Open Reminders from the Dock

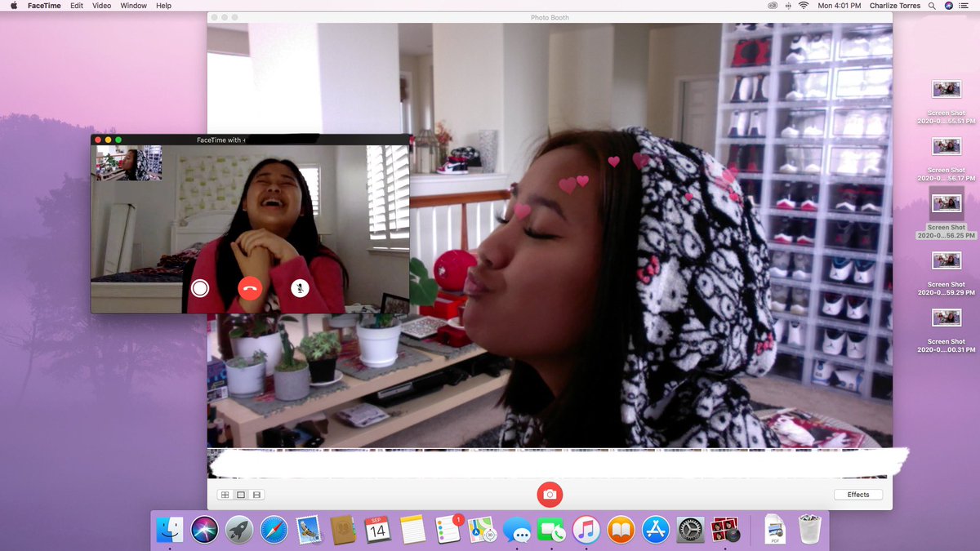(448, 530)
